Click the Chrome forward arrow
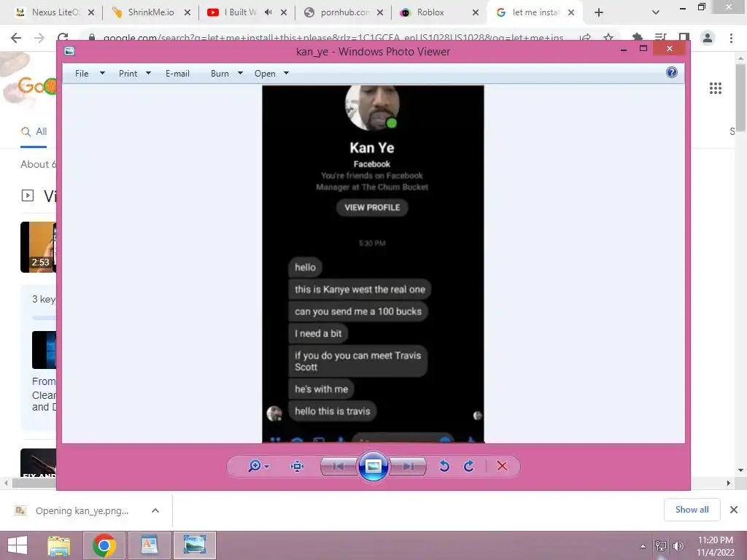The width and height of the screenshot is (747, 560). click(39, 38)
